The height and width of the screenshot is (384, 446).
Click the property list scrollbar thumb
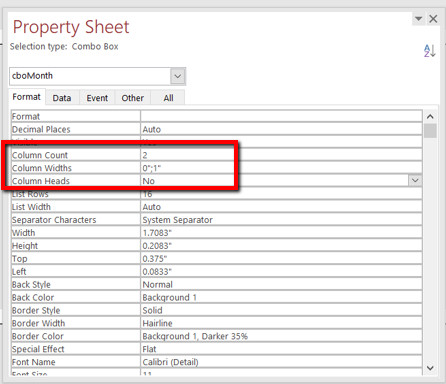coord(430,130)
